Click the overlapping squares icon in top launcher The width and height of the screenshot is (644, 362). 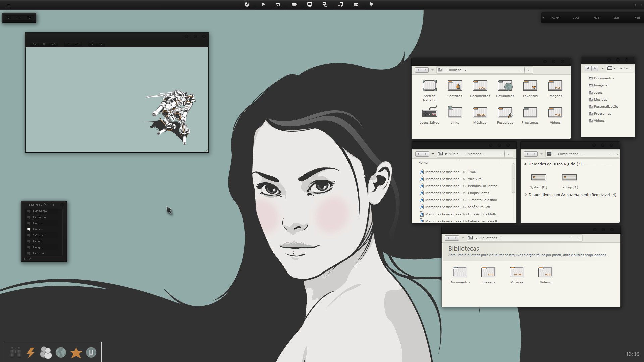(325, 4)
